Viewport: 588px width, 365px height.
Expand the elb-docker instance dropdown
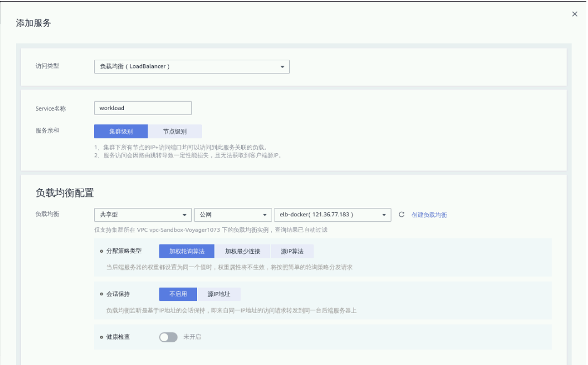click(332, 215)
